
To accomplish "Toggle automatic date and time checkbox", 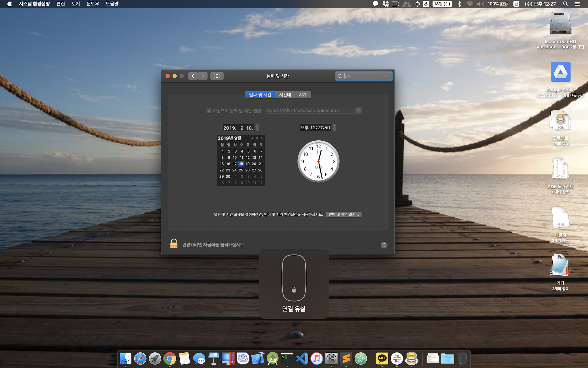I will point(209,111).
